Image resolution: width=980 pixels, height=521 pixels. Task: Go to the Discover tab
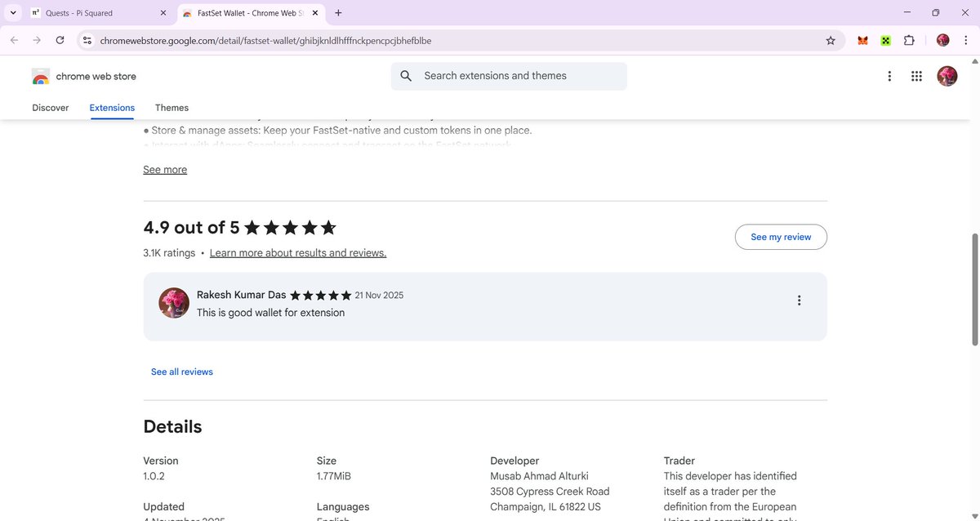[x=51, y=108]
